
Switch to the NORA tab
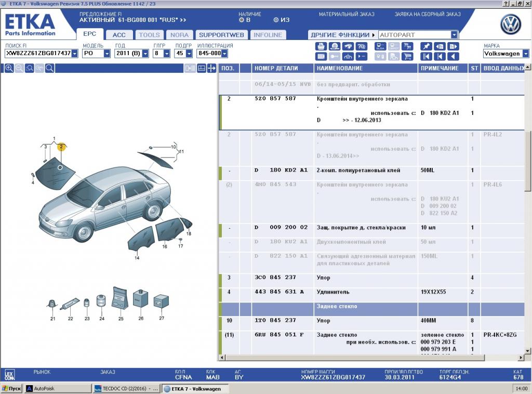click(x=179, y=35)
